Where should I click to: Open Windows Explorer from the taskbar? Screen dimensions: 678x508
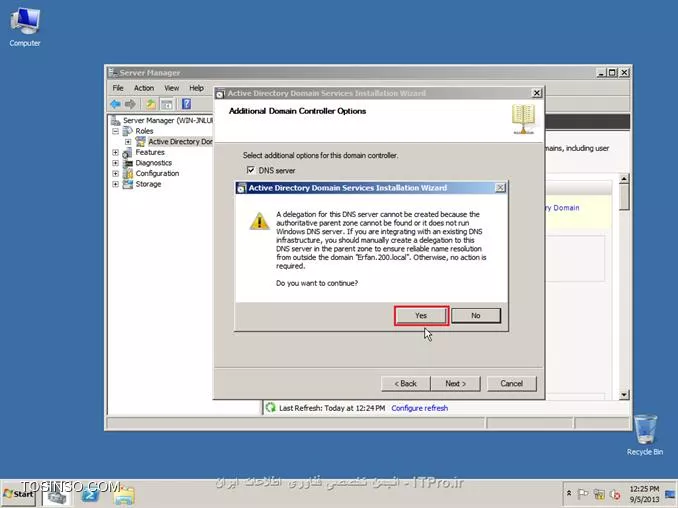point(125,495)
